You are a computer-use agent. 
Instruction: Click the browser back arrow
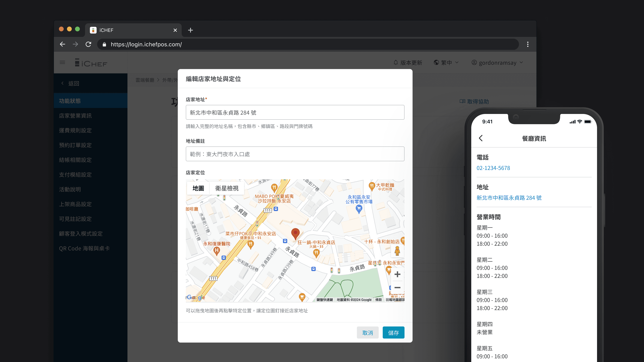(63, 44)
